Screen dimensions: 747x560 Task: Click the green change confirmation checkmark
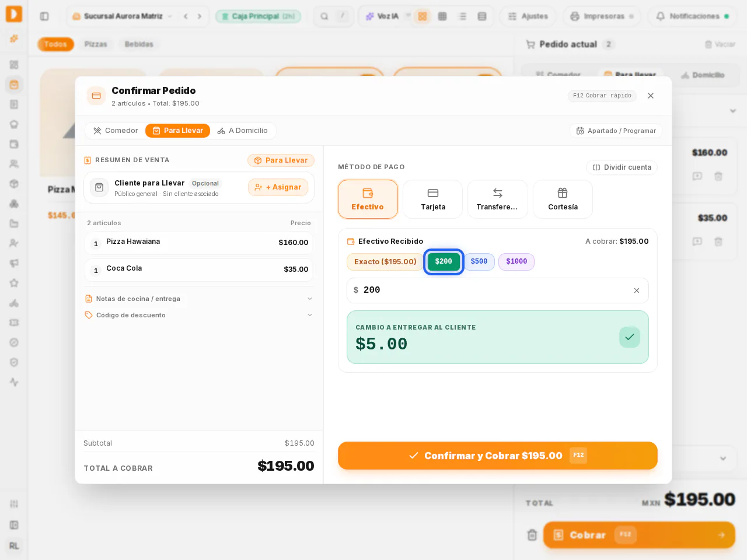point(630,337)
